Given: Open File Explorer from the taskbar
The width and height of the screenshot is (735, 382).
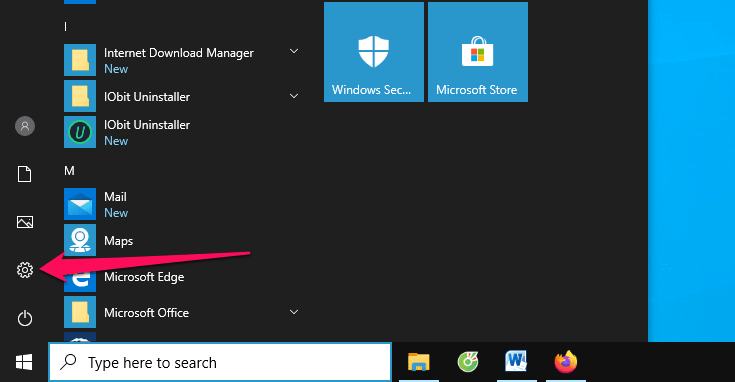Looking at the screenshot, I should point(419,362).
